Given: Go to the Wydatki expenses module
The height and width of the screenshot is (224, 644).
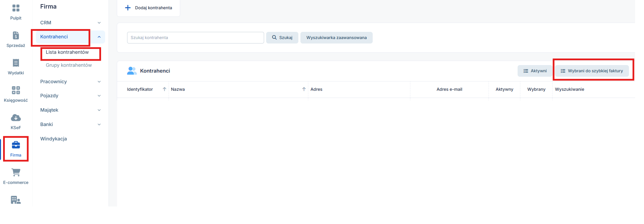Looking at the screenshot, I should (16, 63).
